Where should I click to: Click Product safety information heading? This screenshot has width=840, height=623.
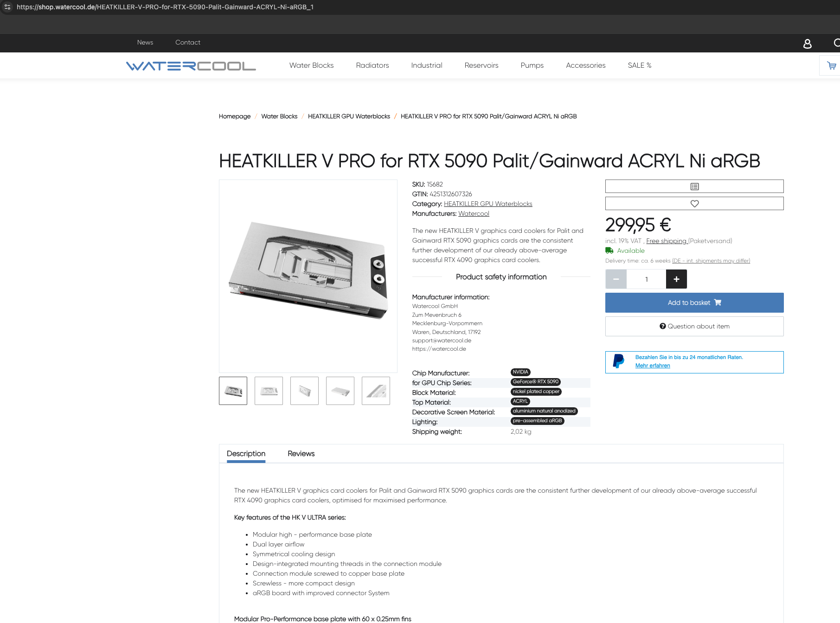click(501, 277)
